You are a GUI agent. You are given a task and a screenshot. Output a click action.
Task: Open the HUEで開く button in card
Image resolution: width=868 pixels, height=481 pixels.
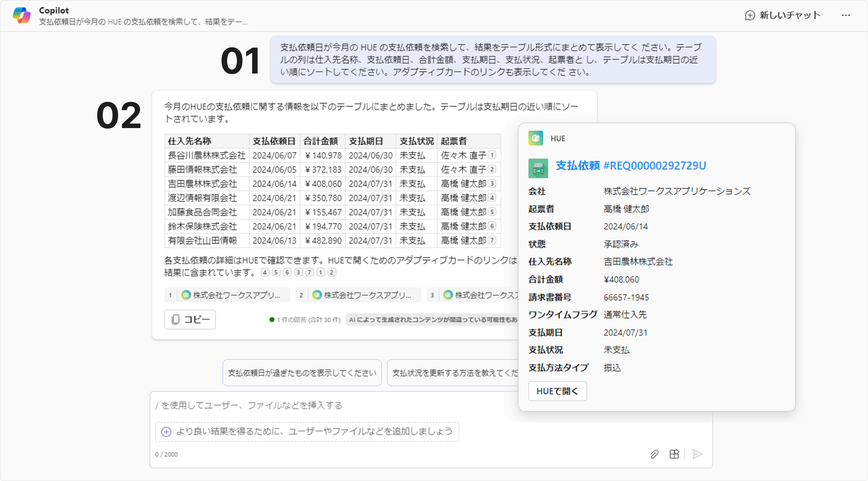coord(557,391)
